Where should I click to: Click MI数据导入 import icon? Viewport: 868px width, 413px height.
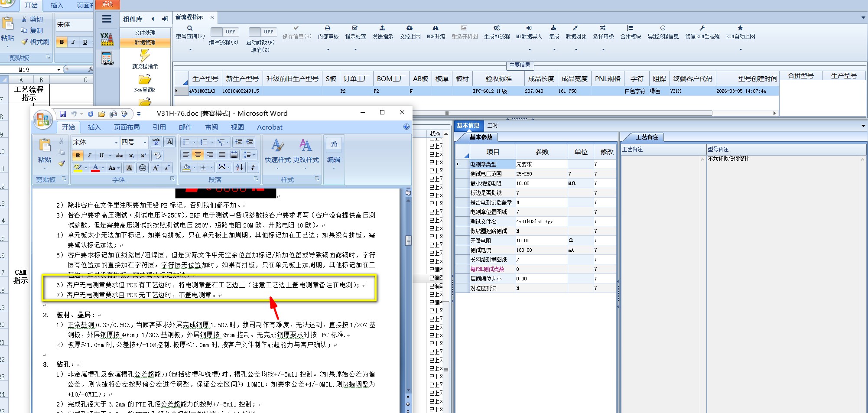coord(529,28)
